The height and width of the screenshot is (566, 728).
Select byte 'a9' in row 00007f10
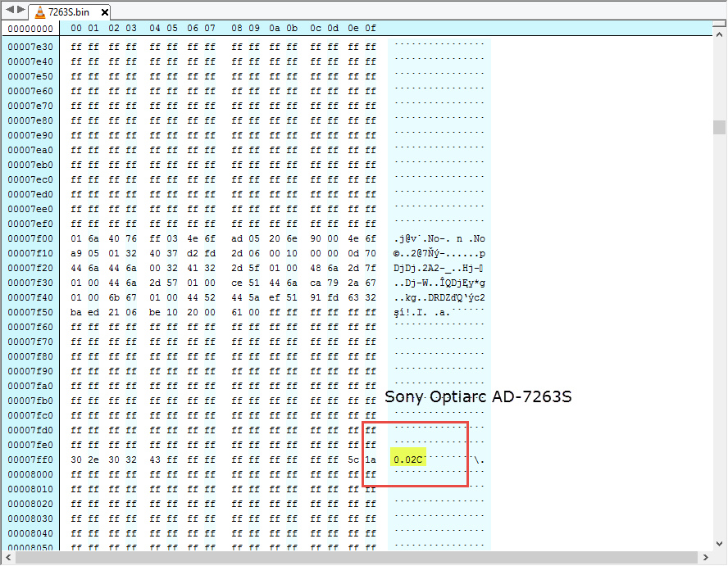[x=76, y=253]
